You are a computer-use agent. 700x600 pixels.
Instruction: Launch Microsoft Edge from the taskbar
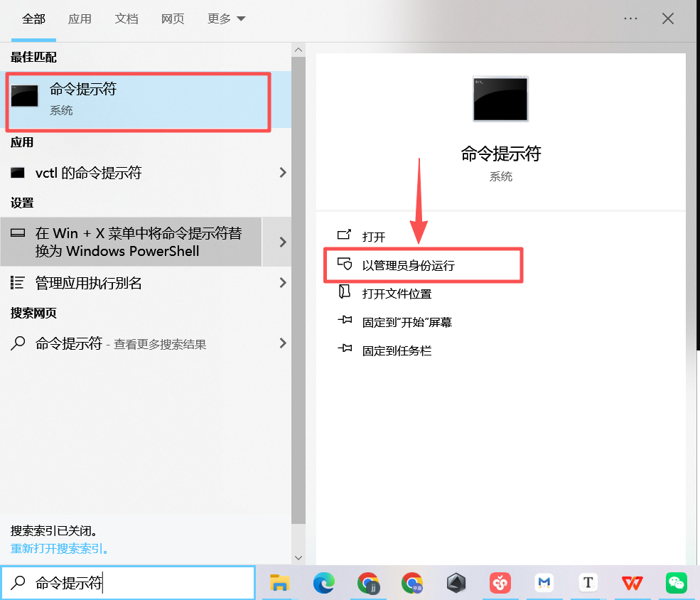(x=323, y=583)
